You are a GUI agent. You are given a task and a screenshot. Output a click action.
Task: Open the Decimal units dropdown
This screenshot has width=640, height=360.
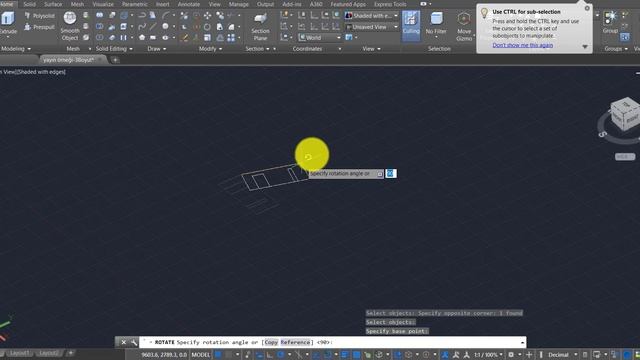[562, 355]
